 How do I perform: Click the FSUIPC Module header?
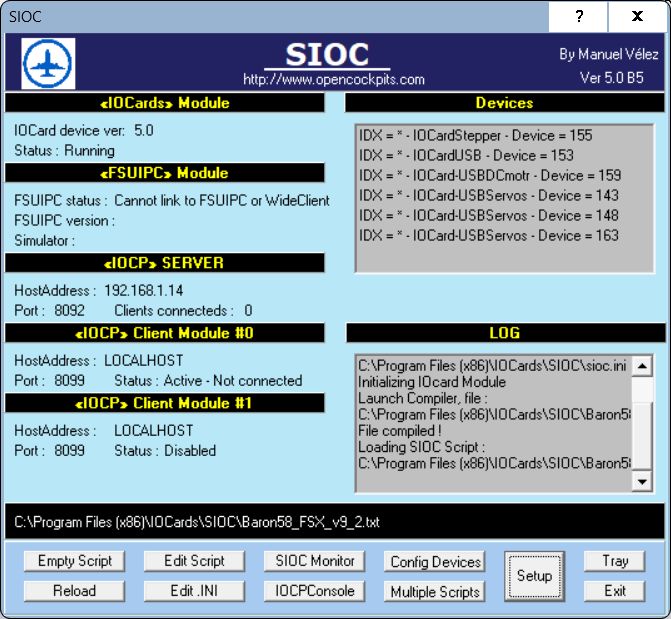click(x=165, y=173)
